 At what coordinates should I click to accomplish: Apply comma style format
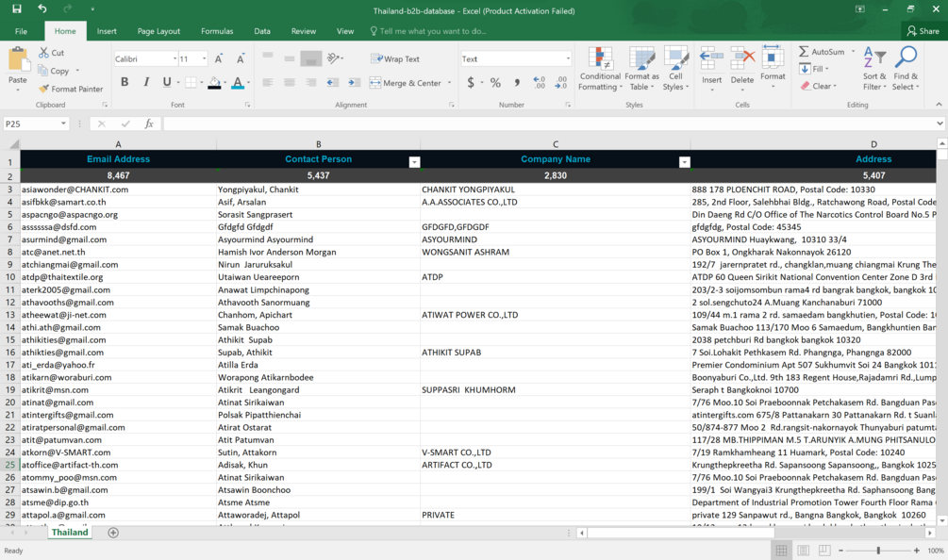tap(517, 83)
